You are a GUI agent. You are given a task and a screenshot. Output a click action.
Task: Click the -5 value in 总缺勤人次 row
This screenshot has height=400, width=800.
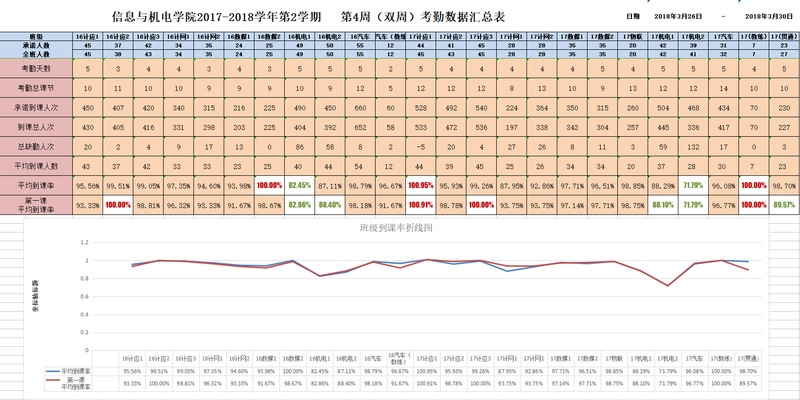[421, 147]
